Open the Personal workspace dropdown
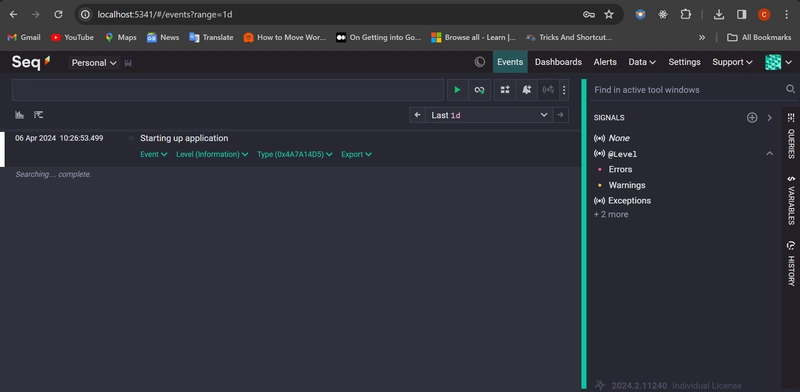This screenshot has height=392, width=800. click(94, 63)
